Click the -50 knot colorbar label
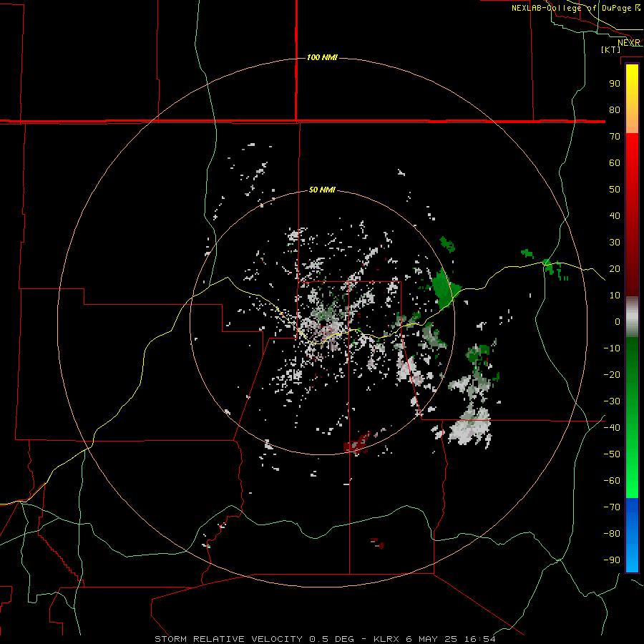Image resolution: width=644 pixels, height=644 pixels. (612, 454)
